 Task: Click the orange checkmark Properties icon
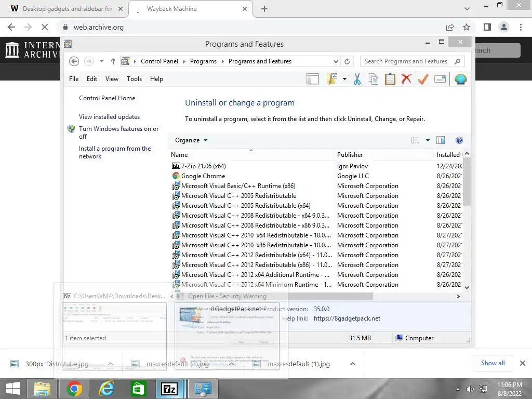(x=423, y=79)
